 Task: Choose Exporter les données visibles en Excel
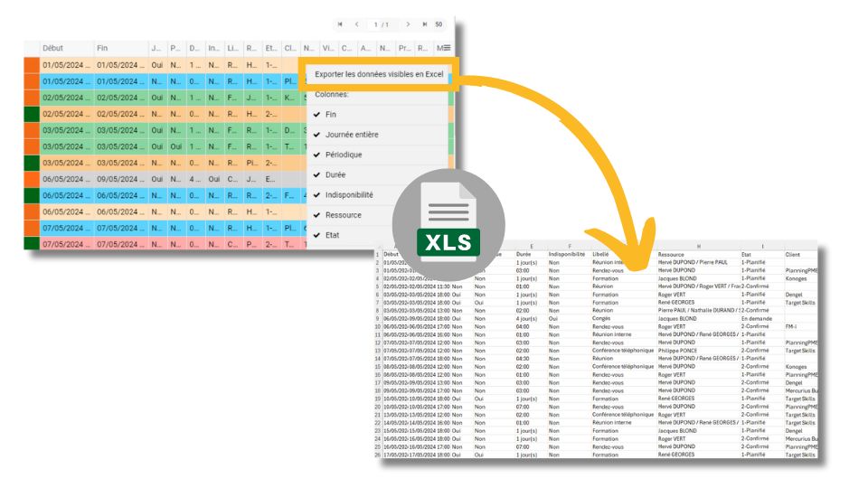379,74
